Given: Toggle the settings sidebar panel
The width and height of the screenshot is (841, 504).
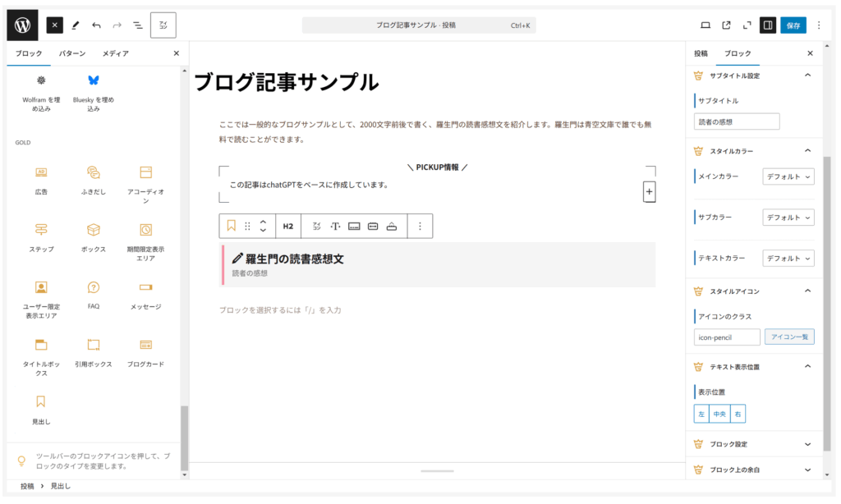Looking at the screenshot, I should point(767,25).
